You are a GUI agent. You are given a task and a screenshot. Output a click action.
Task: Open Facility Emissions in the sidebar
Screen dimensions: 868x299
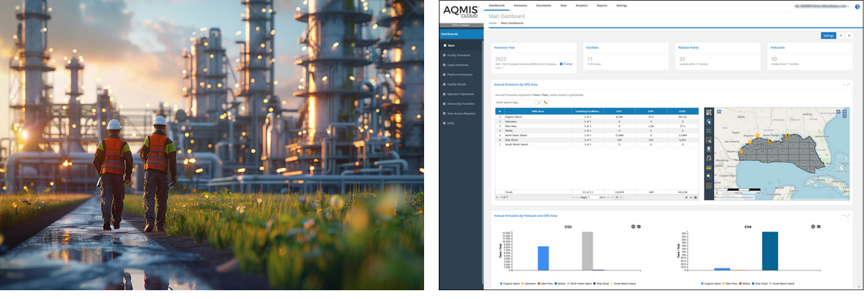459,55
